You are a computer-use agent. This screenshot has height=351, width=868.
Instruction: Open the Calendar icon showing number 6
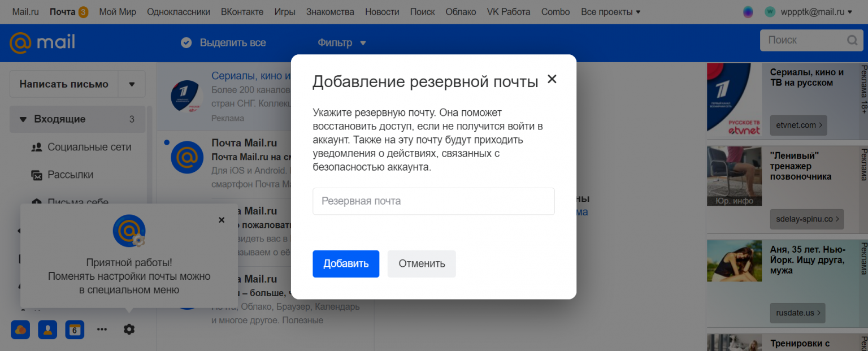point(74,329)
